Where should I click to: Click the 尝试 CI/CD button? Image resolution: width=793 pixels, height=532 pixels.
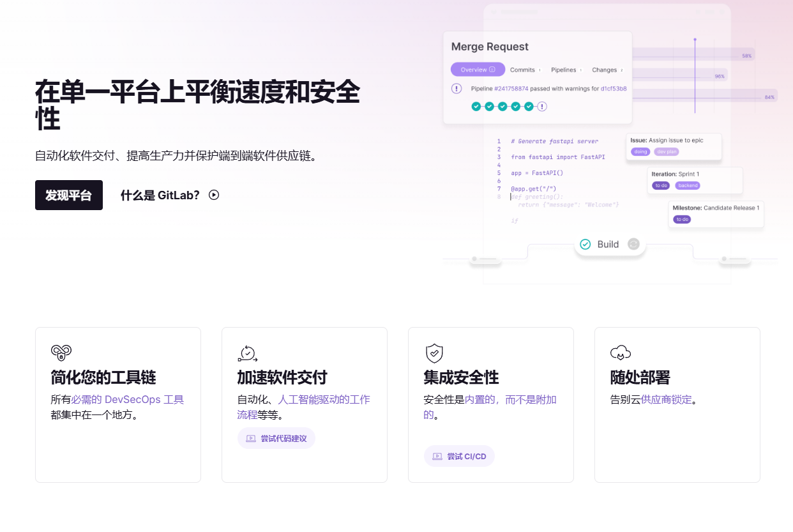[x=459, y=456]
